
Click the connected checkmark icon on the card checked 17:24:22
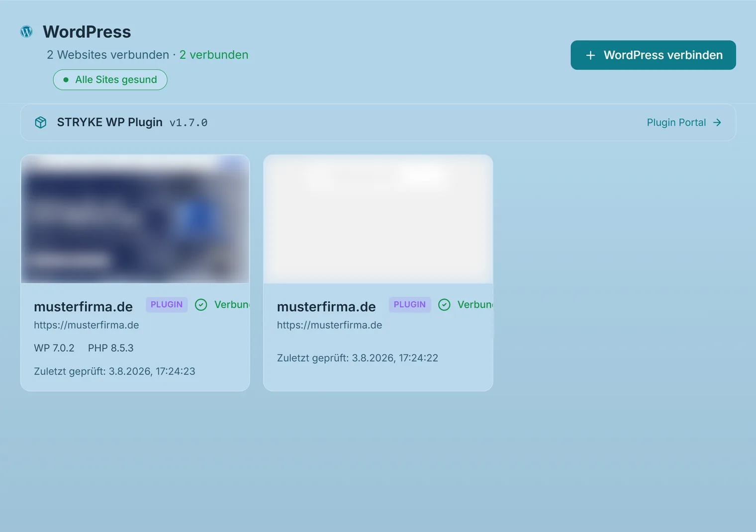pyautogui.click(x=444, y=305)
